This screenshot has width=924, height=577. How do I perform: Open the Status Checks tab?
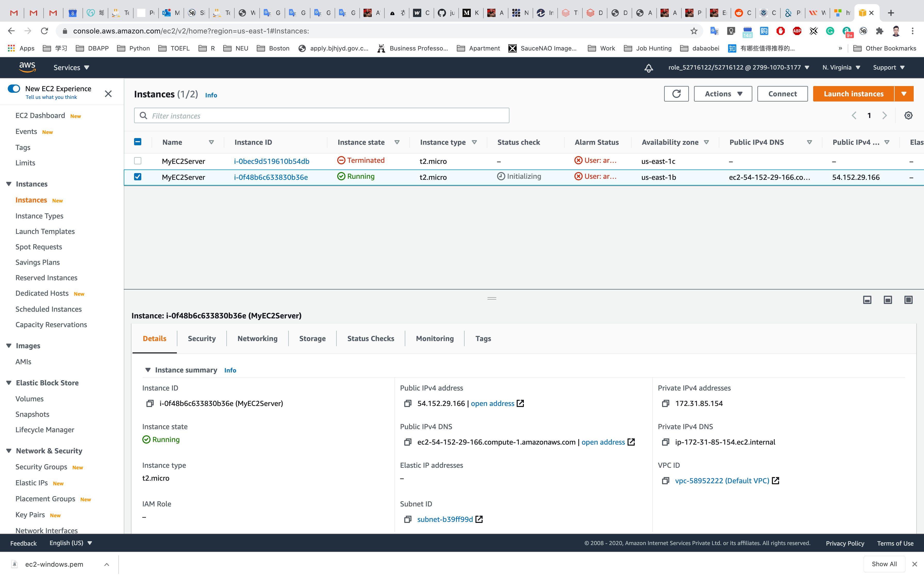click(370, 338)
